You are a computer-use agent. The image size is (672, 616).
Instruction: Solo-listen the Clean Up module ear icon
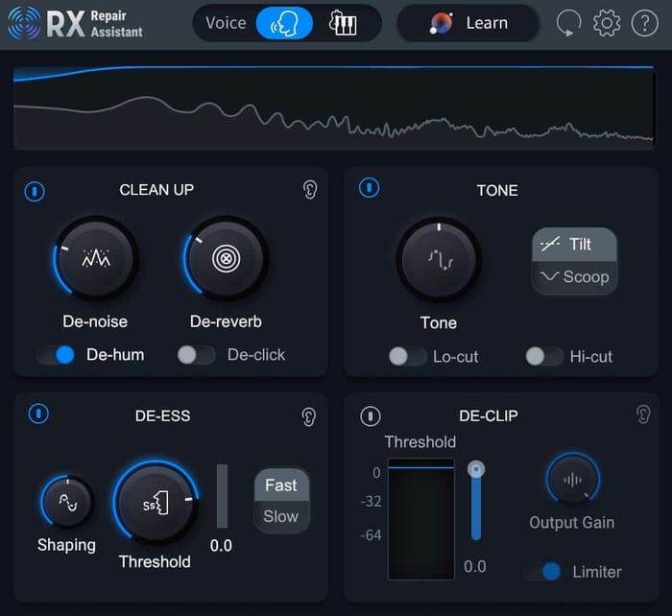[x=309, y=189]
